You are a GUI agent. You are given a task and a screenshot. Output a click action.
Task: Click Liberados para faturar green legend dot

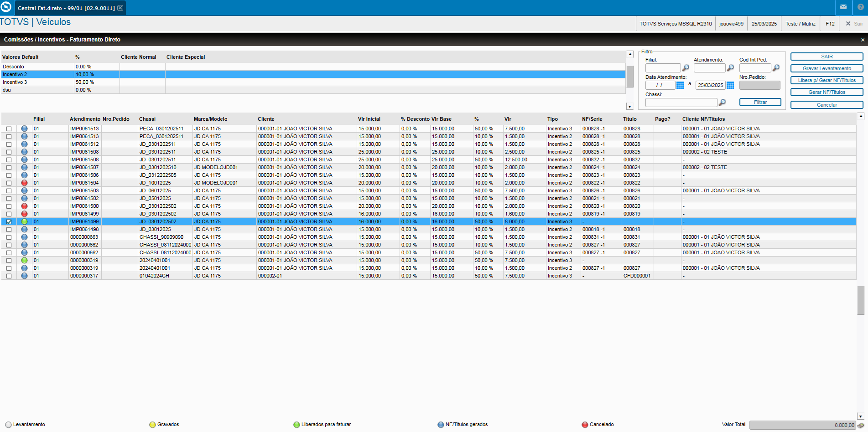296,425
